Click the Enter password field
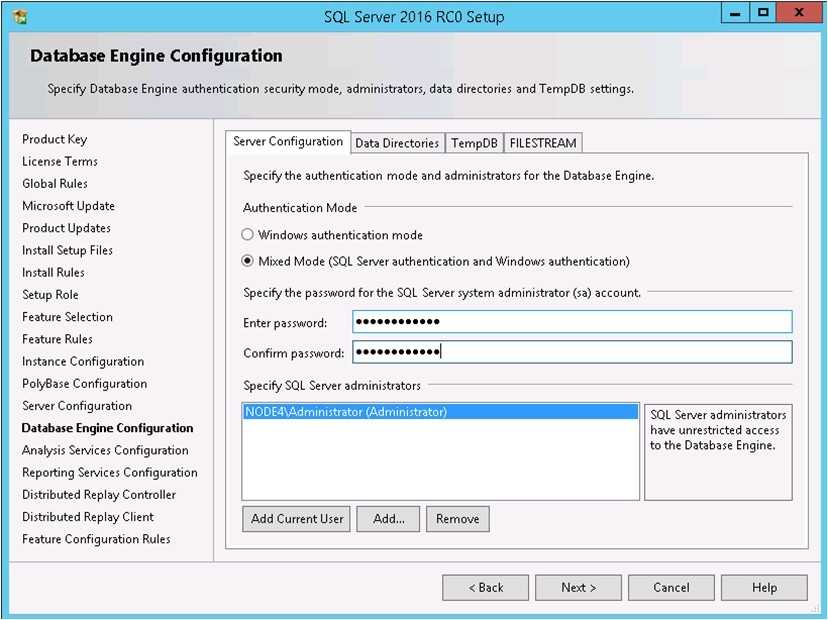 [x=572, y=322]
